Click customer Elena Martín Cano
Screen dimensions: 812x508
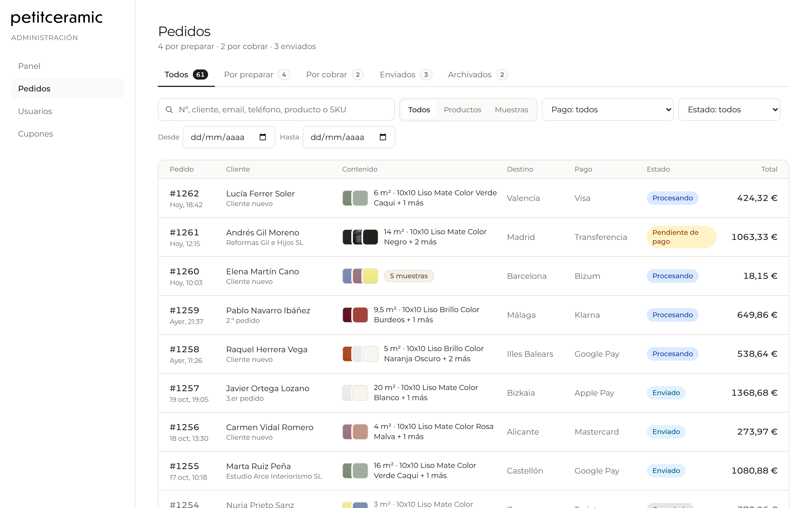[x=262, y=271]
